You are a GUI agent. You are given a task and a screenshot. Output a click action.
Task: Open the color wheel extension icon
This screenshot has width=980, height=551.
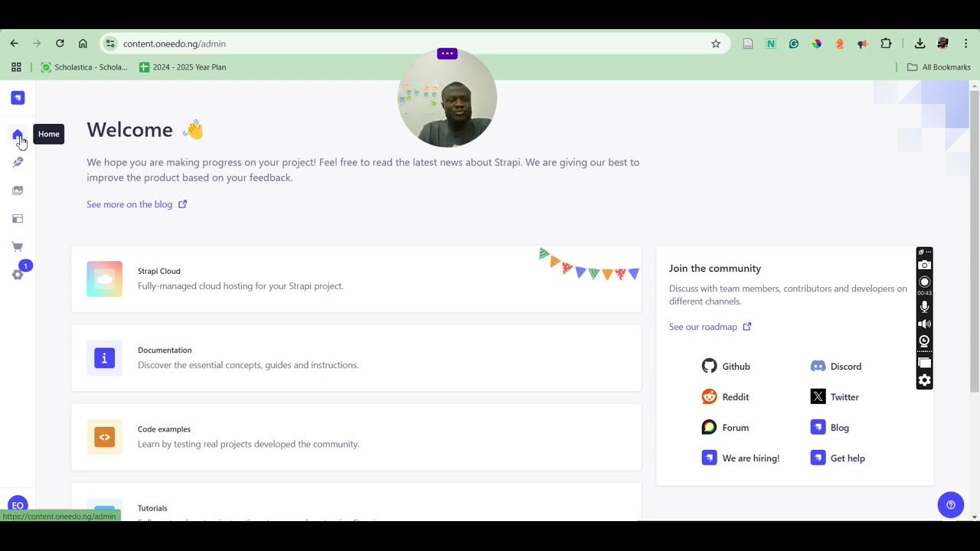tap(817, 44)
